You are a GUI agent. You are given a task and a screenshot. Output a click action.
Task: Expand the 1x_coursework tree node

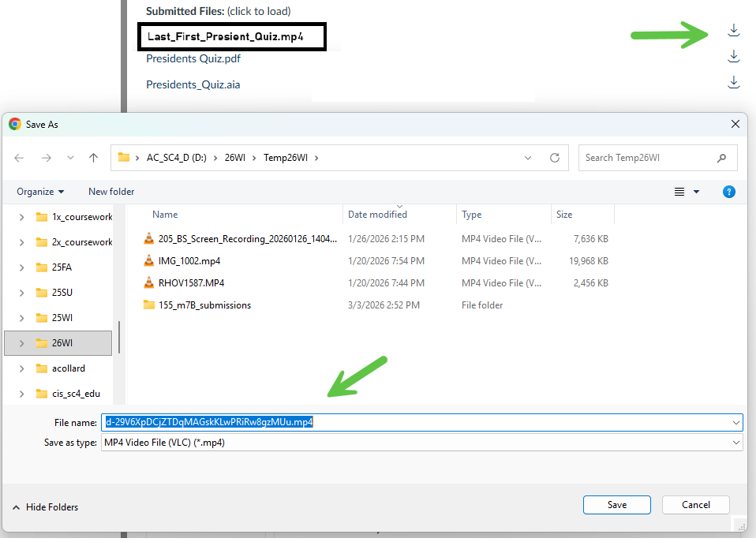pos(21,218)
